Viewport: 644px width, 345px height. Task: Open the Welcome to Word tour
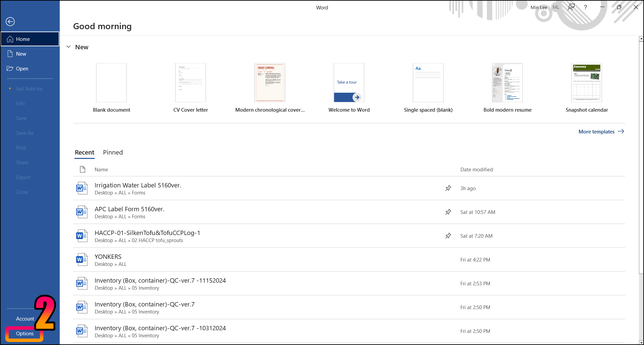pyautogui.click(x=349, y=88)
